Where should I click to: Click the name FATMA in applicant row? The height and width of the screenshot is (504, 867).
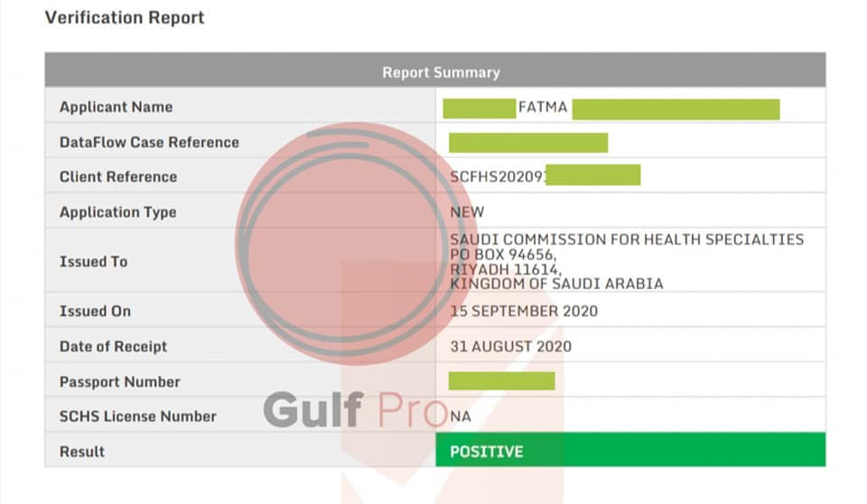click(x=543, y=107)
